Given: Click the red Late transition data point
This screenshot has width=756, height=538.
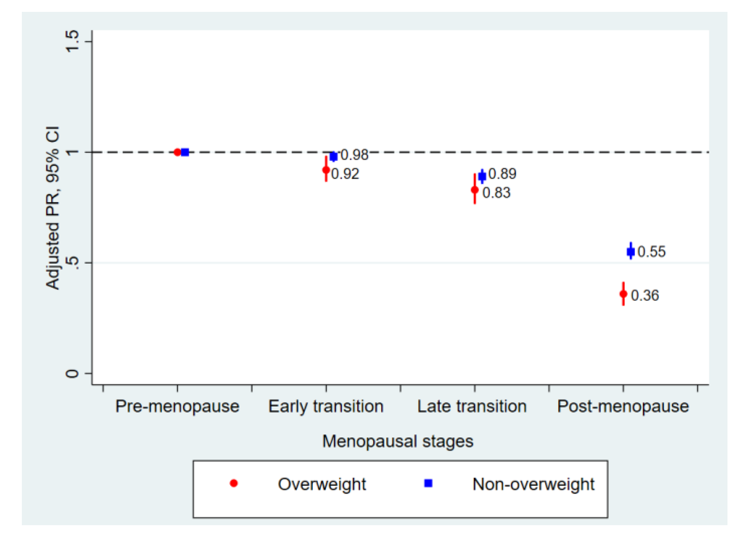Looking at the screenshot, I should [x=475, y=190].
